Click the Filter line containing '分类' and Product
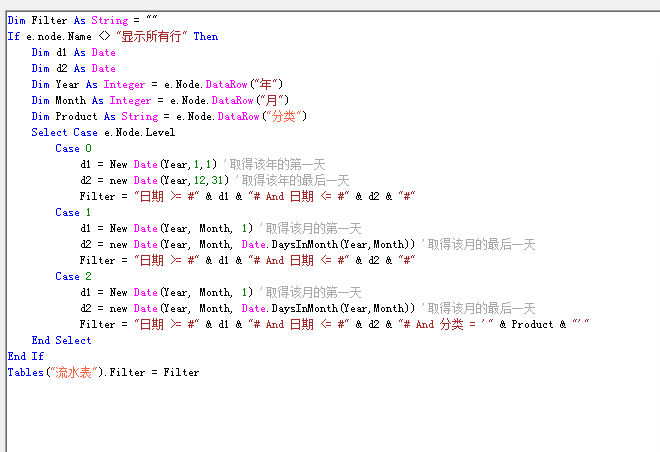The width and height of the screenshot is (660, 452). click(x=335, y=324)
